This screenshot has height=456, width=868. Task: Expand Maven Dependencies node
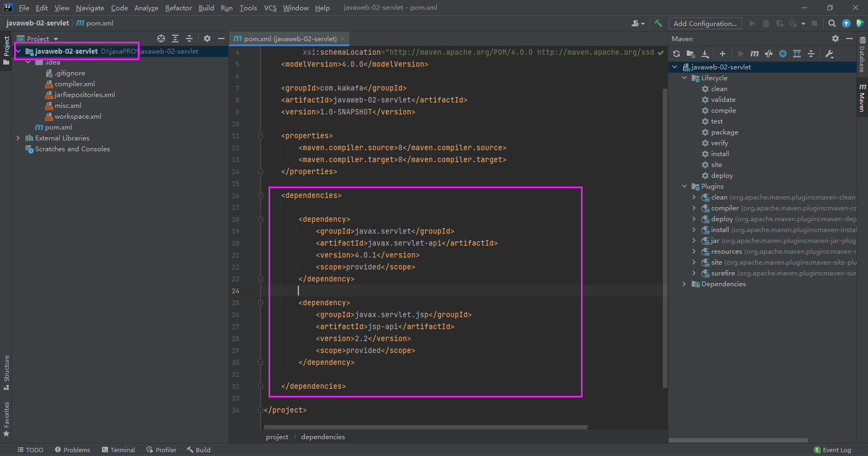[684, 284]
